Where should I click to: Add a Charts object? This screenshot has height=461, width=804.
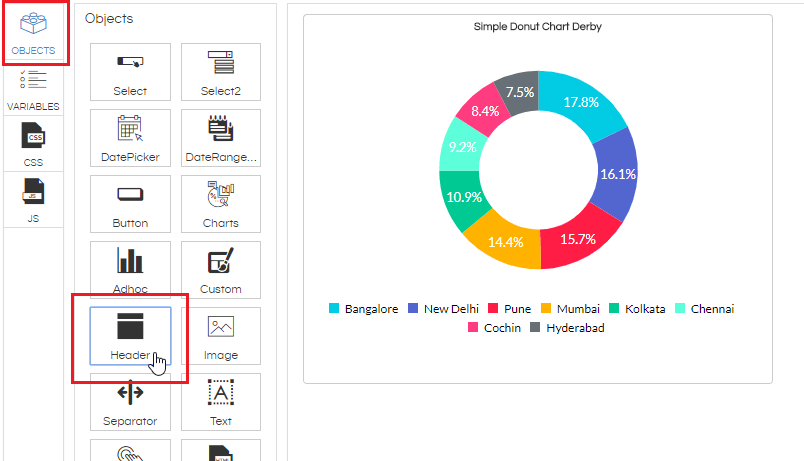(221, 204)
